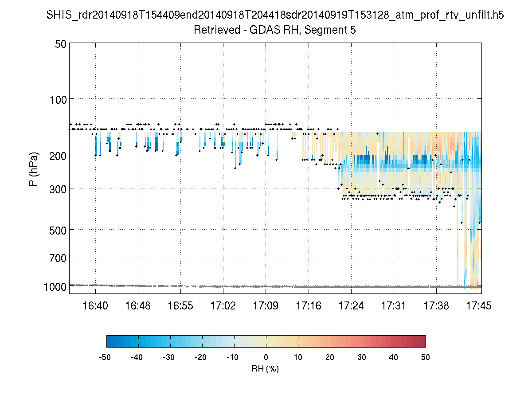Select the P (hPa) axis title

click(x=34, y=169)
